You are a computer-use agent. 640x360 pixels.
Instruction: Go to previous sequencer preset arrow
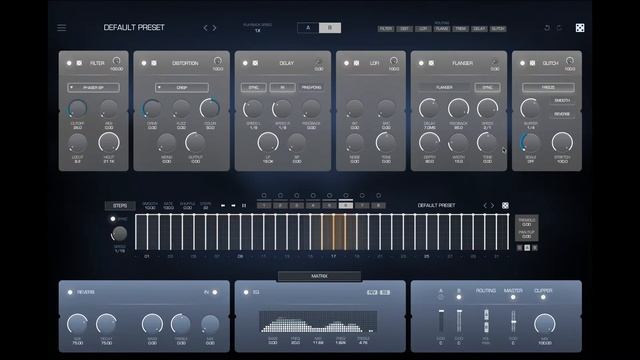point(485,205)
